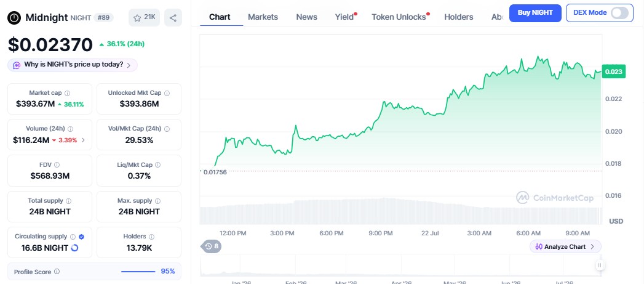The height and width of the screenshot is (284, 644).
Task: Switch to the Chart tab
Action: pyautogui.click(x=220, y=17)
